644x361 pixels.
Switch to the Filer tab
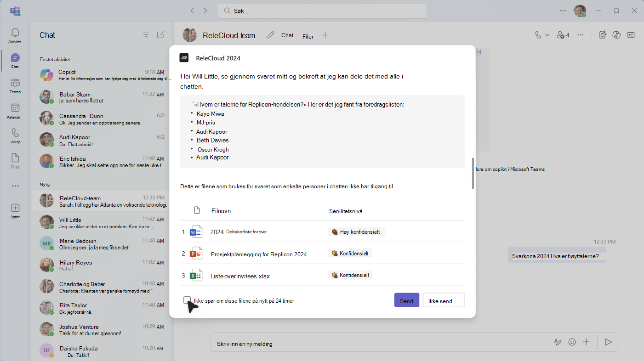pos(308,37)
